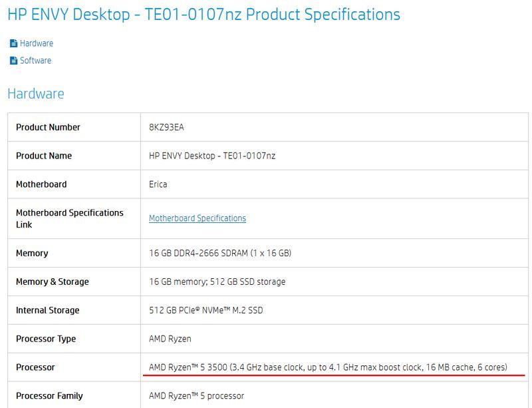Click the Motherboard row label

(41, 184)
